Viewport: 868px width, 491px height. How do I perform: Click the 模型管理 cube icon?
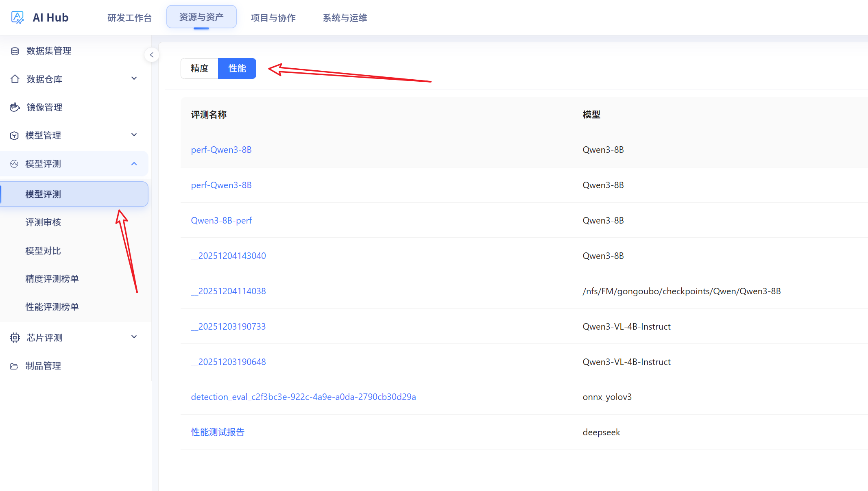pos(14,135)
